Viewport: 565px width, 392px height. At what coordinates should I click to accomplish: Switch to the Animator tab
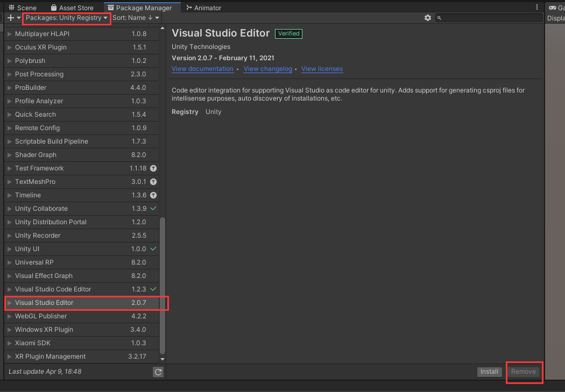coord(203,8)
